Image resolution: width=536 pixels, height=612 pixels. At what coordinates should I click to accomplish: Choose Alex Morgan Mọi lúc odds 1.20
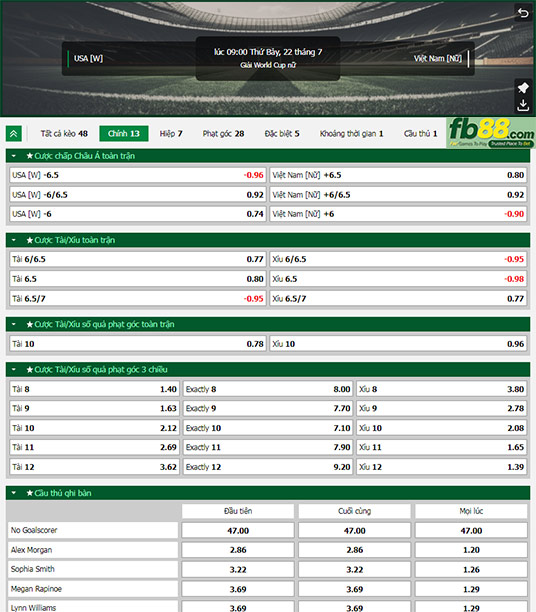tap(471, 550)
